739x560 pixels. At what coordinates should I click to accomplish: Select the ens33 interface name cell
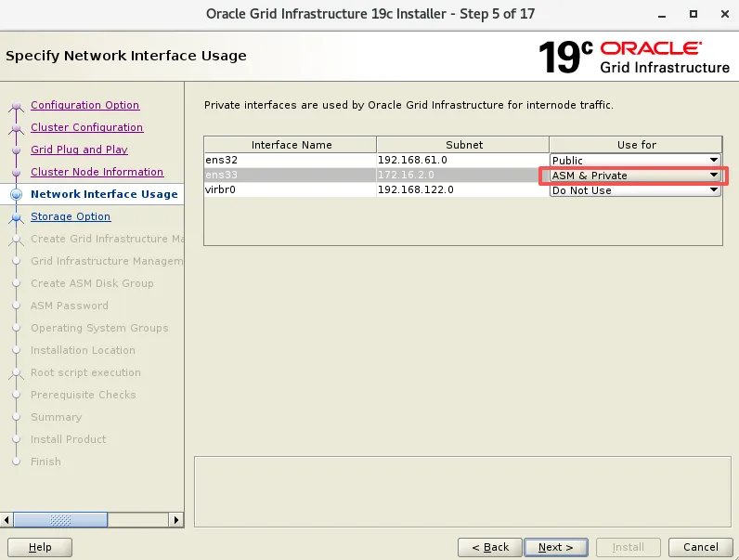coord(291,175)
